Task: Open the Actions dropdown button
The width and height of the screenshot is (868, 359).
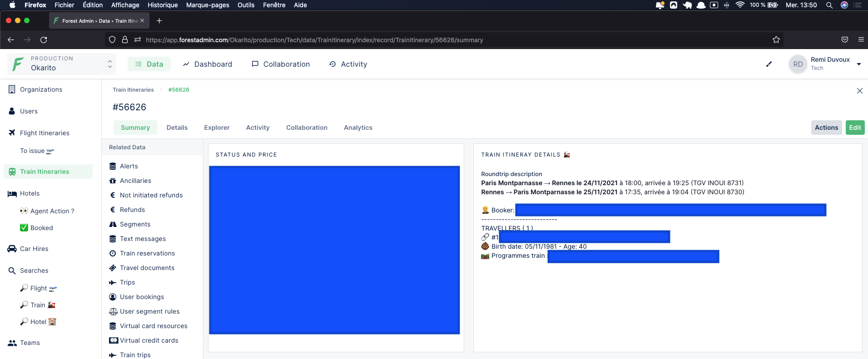Action: [826, 128]
